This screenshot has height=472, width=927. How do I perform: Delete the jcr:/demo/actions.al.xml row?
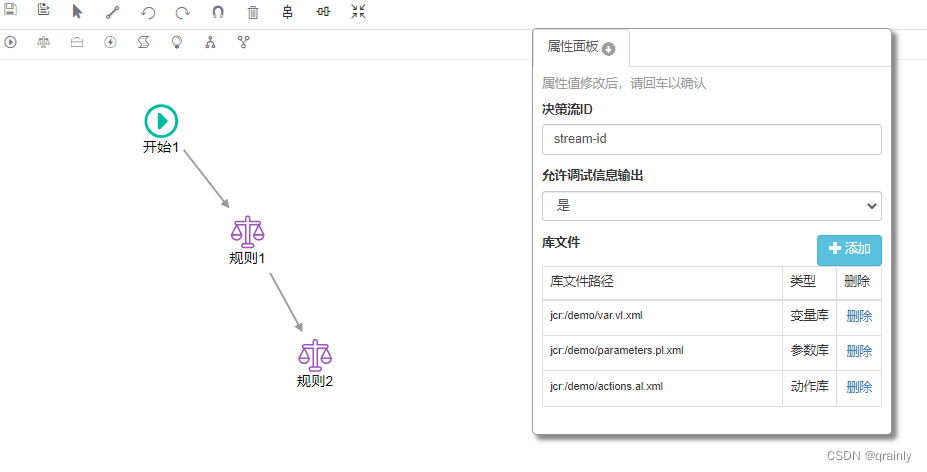coord(859,387)
